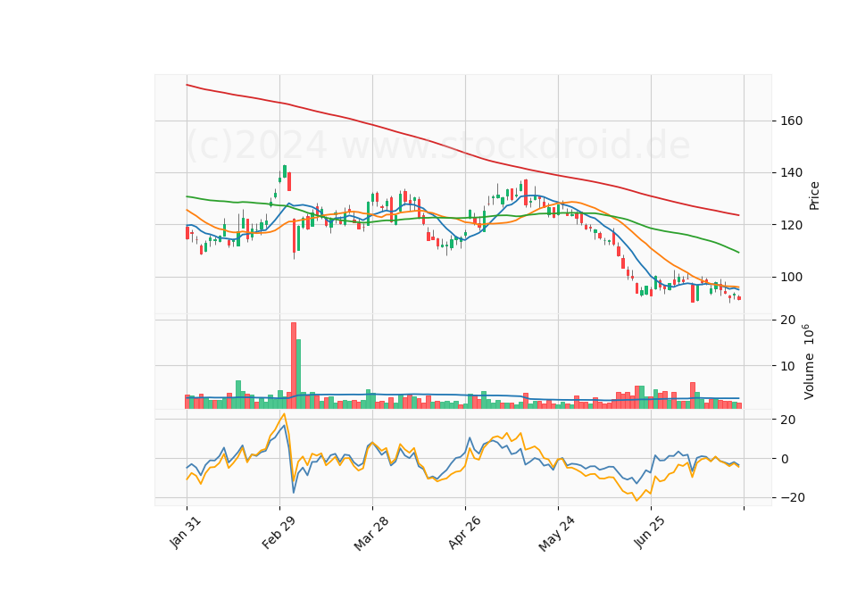Click the Apr 26 date label
The width and height of the screenshot is (857, 616).
(464, 532)
